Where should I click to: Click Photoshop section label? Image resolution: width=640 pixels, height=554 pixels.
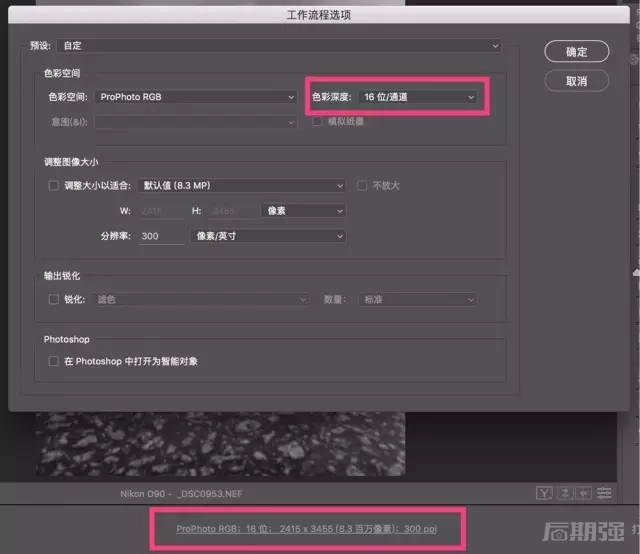[67, 339]
